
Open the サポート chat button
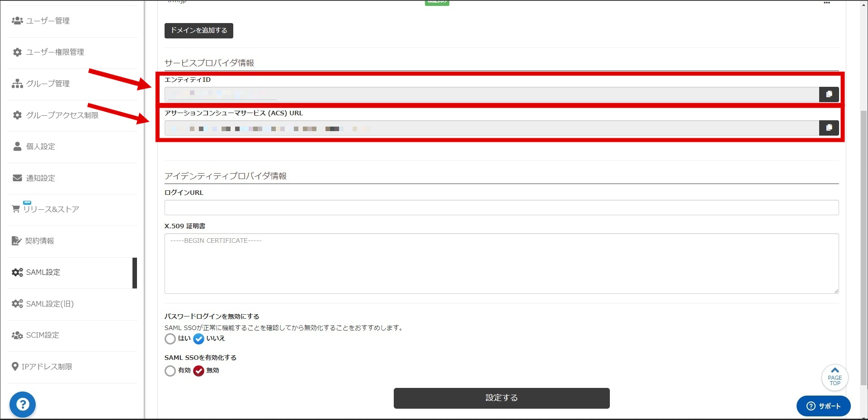point(823,406)
